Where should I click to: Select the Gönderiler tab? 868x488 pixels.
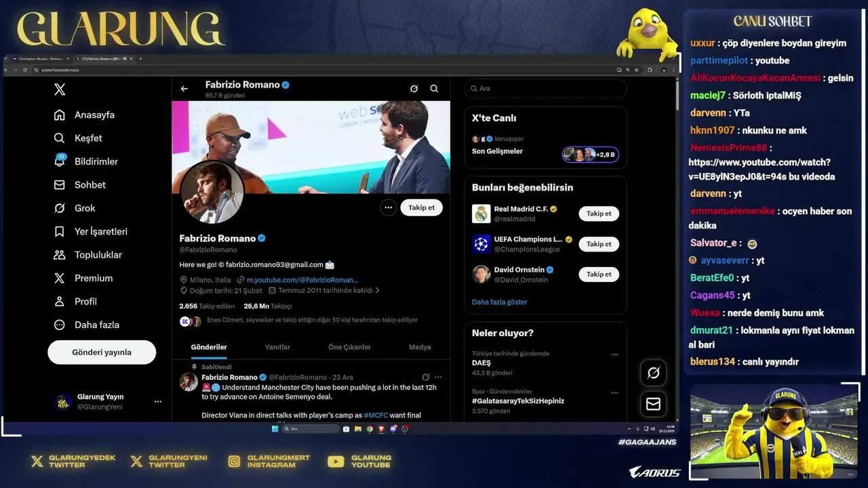209,347
